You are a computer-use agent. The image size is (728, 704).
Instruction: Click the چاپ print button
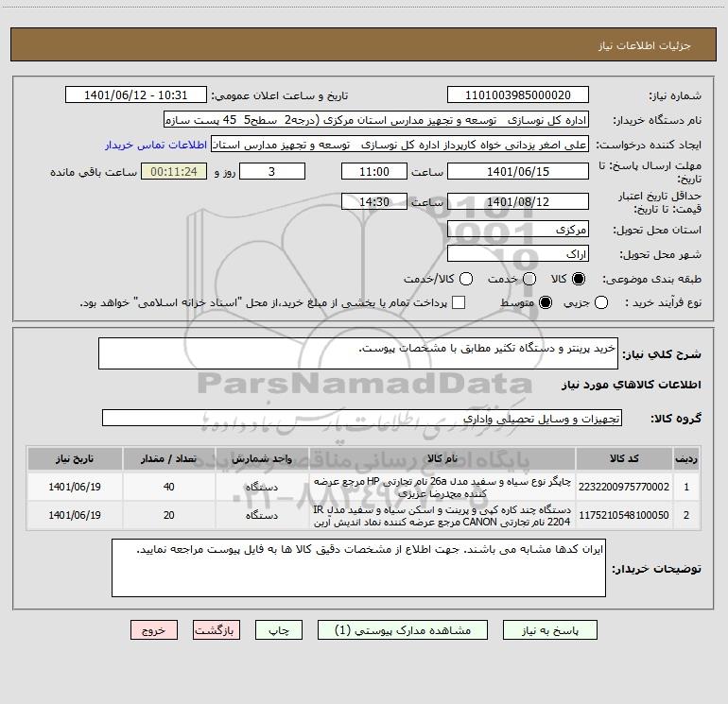pos(279,630)
